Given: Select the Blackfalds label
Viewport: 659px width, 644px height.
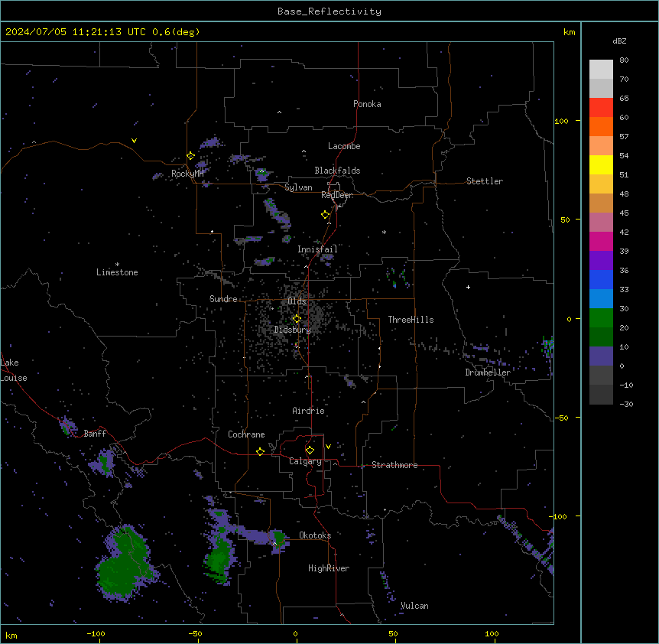Looking at the screenshot, I should pyautogui.click(x=337, y=171).
